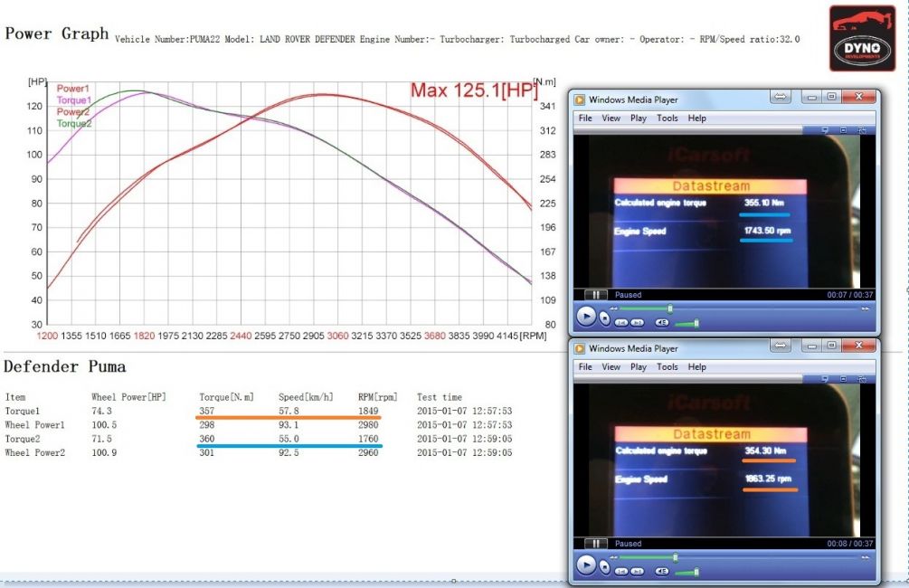This screenshot has width=909, height=588.
Task: Open View menu in the 00:08 player
Action: (x=611, y=367)
